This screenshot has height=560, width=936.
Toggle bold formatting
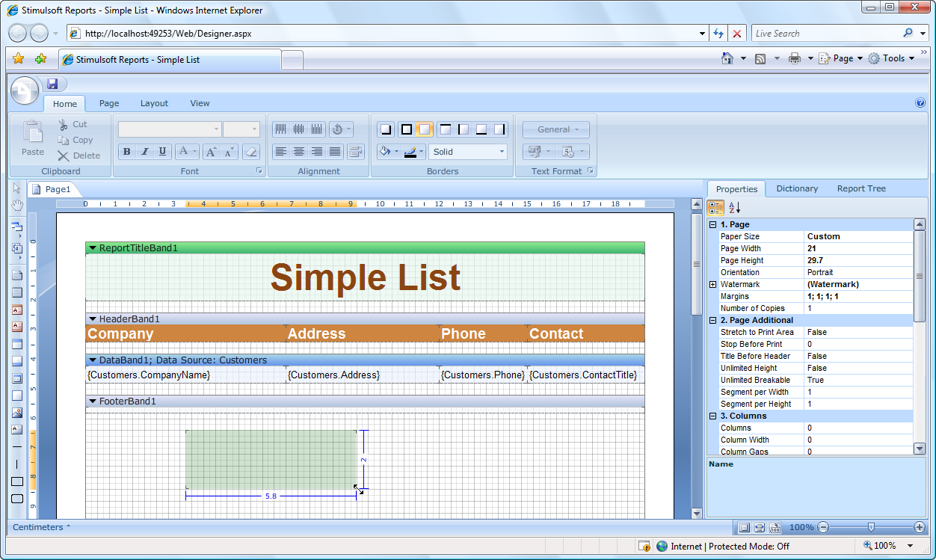click(x=127, y=152)
